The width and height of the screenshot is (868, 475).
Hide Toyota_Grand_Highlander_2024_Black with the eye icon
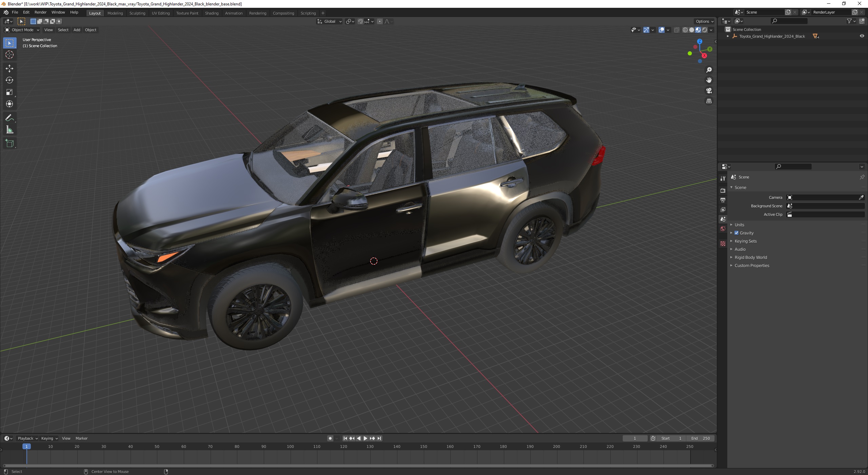(x=862, y=36)
